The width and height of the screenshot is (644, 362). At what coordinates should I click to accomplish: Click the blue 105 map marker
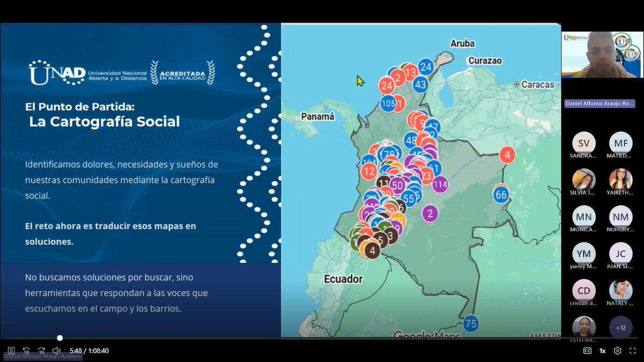[x=387, y=103]
